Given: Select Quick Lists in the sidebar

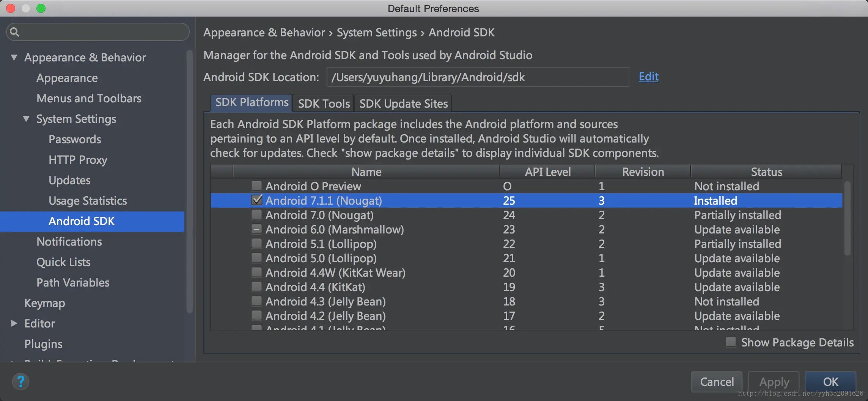Looking at the screenshot, I should tap(63, 262).
